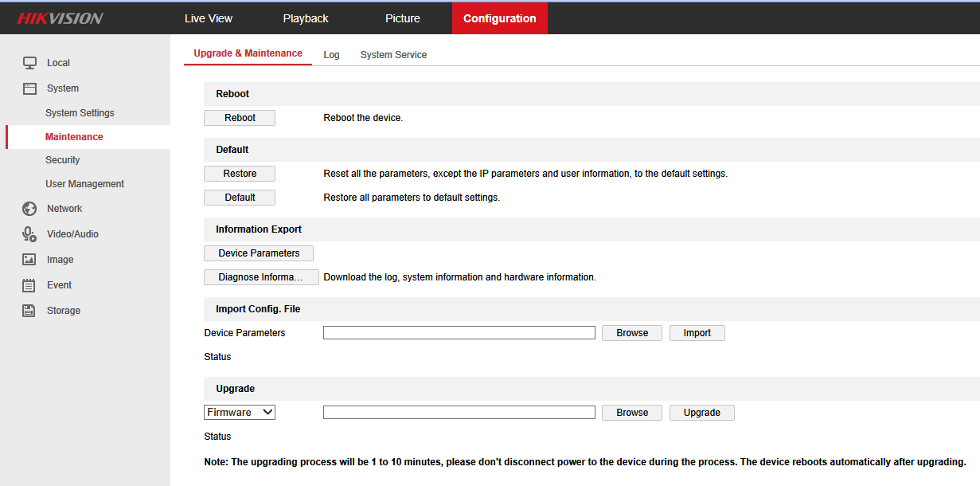Click the Reboot button
The image size is (980, 486).
coord(239,117)
